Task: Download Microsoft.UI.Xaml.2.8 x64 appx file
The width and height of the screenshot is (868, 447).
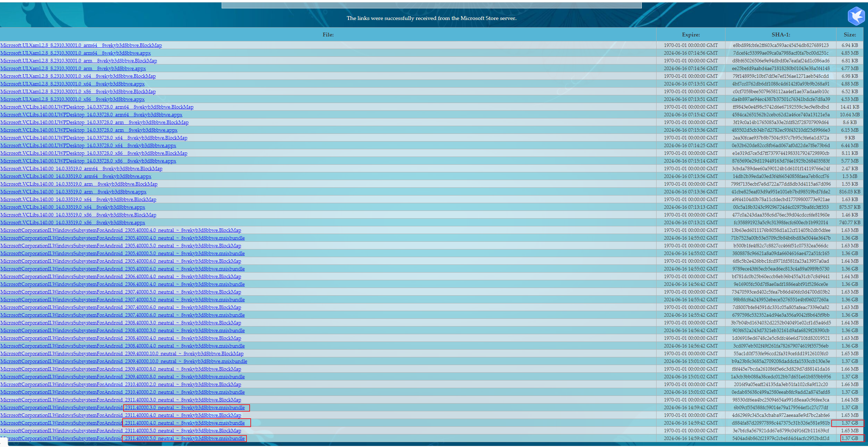Action: click(x=72, y=84)
